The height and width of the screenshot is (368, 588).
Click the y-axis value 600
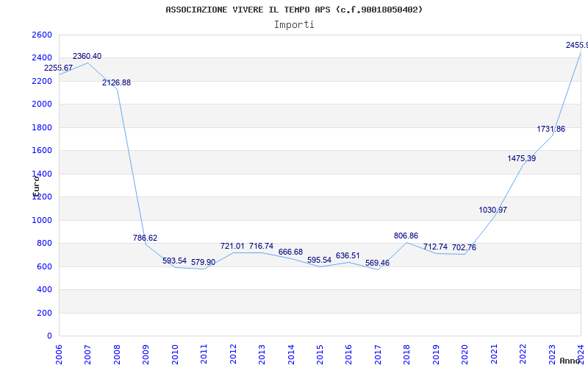coord(44,266)
